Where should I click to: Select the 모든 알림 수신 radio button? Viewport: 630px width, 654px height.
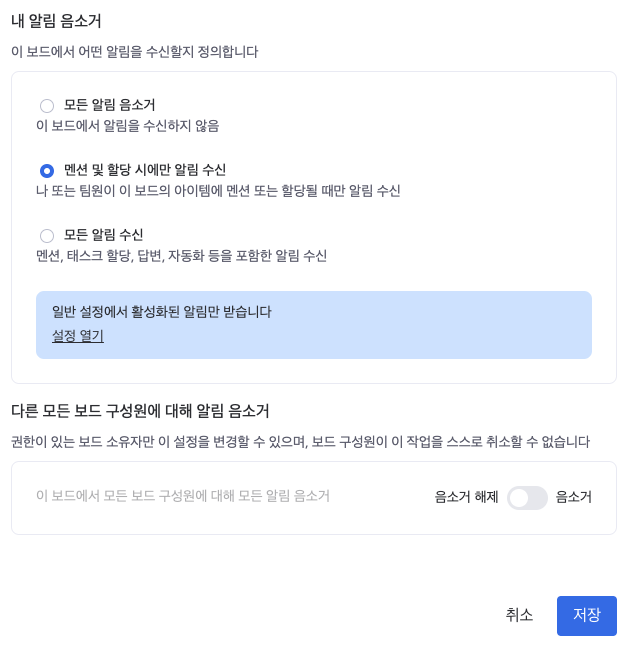click(x=47, y=236)
